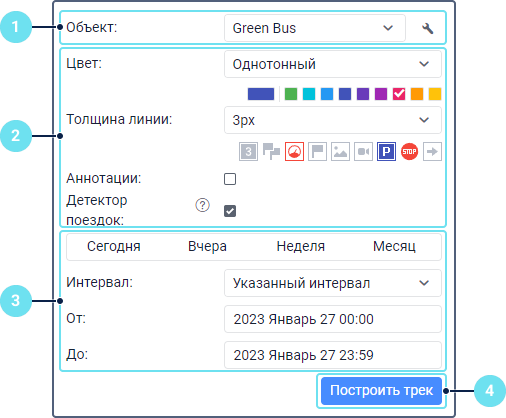Pick the green color swatch

[x=291, y=94]
